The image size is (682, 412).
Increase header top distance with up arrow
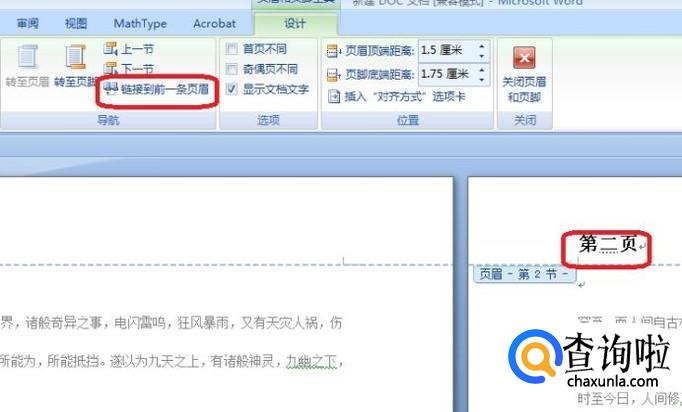[x=482, y=45]
